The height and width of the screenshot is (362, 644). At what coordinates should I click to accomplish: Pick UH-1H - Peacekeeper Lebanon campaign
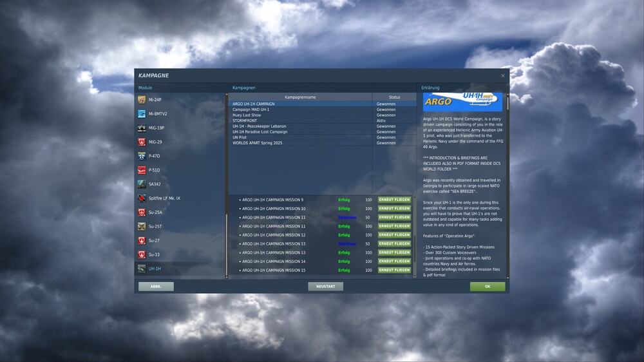pyautogui.click(x=323, y=126)
